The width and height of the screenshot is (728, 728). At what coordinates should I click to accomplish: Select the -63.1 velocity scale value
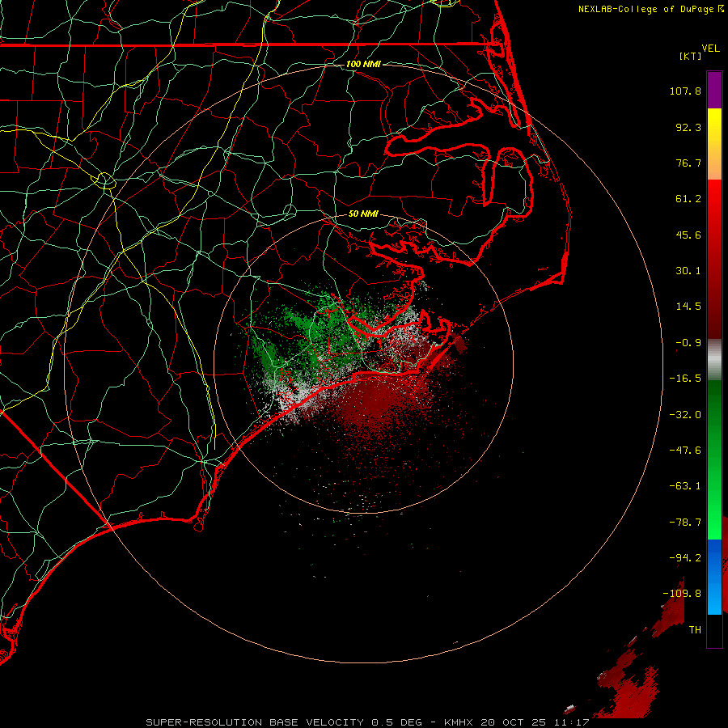coord(685,486)
